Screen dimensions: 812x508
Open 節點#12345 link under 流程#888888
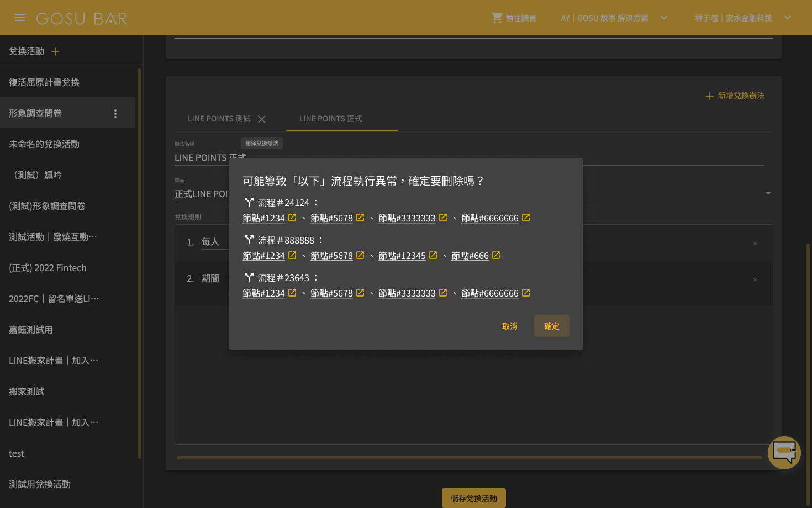click(402, 256)
